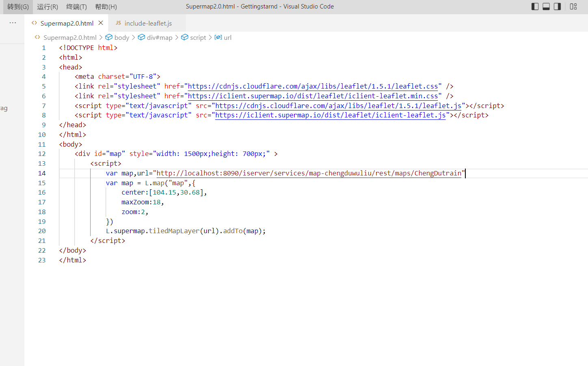
Task: Click the body symbol icon in breadcrumb
Action: 109,37
